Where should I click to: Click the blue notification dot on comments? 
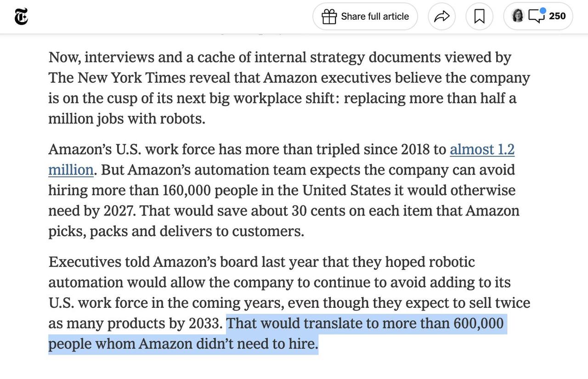(543, 11)
